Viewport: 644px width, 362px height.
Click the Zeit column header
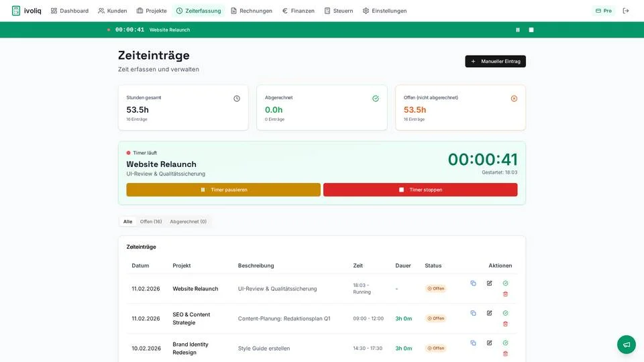point(358,265)
